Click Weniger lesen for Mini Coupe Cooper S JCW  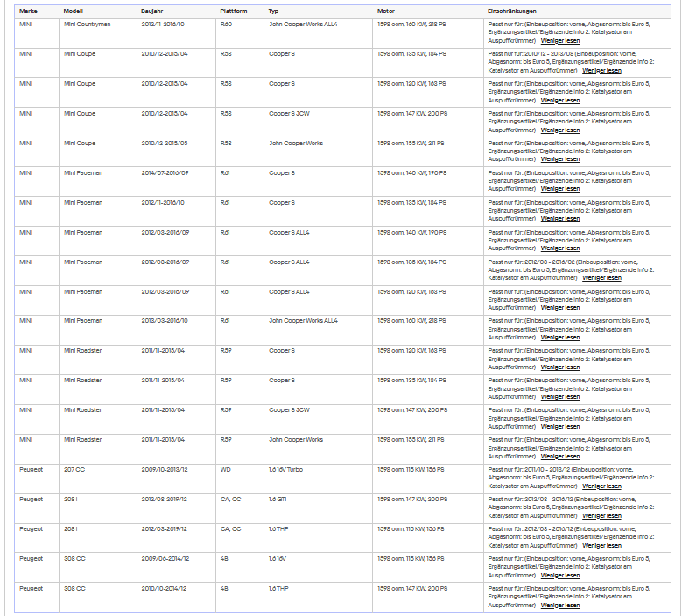point(559,130)
